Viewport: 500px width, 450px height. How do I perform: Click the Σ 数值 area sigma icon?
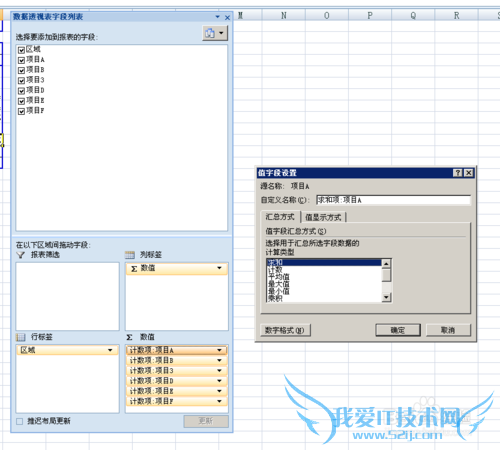pos(129,337)
